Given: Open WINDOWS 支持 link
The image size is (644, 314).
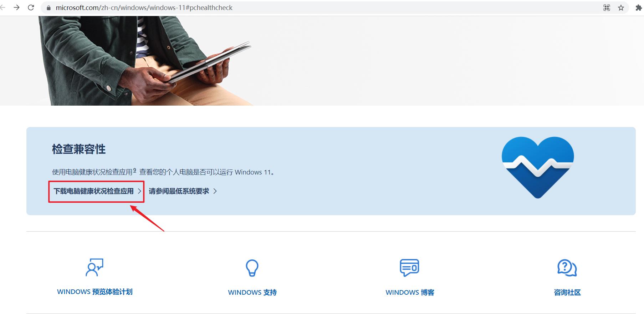Looking at the screenshot, I should pyautogui.click(x=252, y=293).
